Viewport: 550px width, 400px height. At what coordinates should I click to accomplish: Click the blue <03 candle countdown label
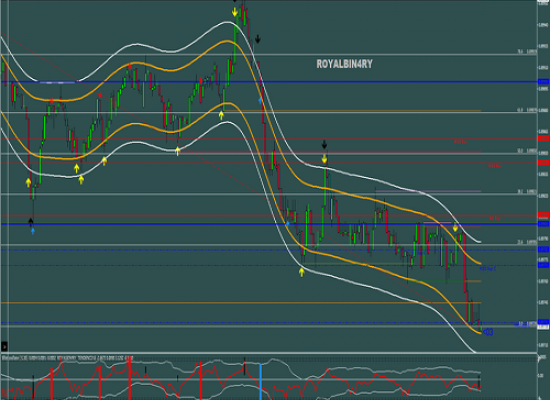pyautogui.click(x=488, y=332)
